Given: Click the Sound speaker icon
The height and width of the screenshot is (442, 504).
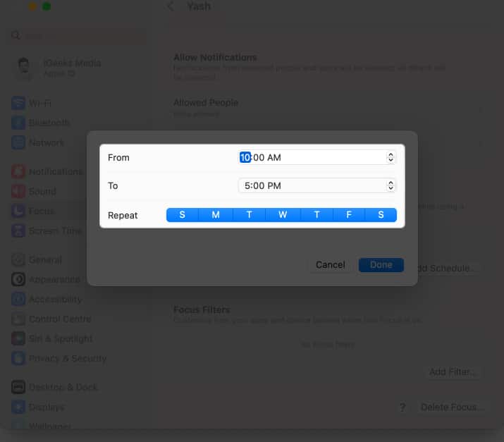Looking at the screenshot, I should click(x=18, y=192).
